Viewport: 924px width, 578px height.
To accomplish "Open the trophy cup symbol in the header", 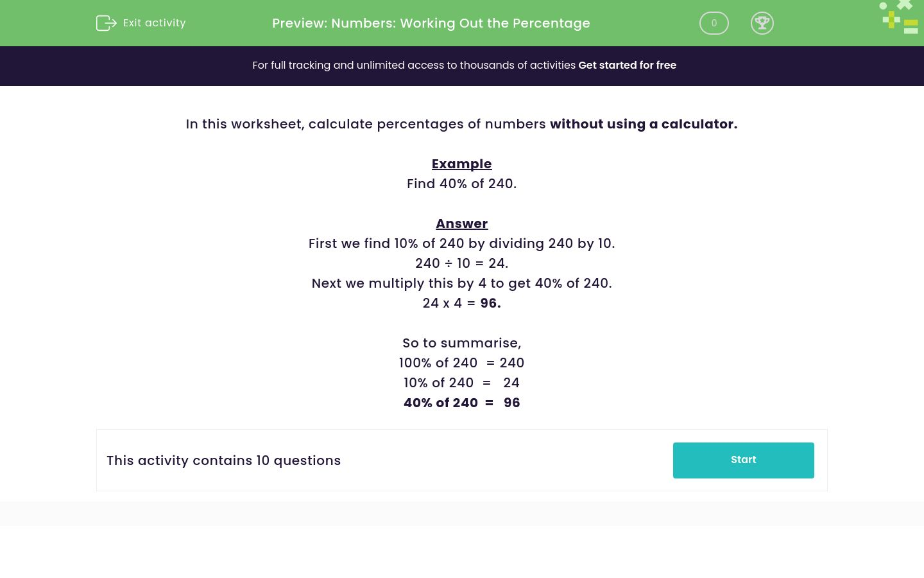I will click(762, 23).
